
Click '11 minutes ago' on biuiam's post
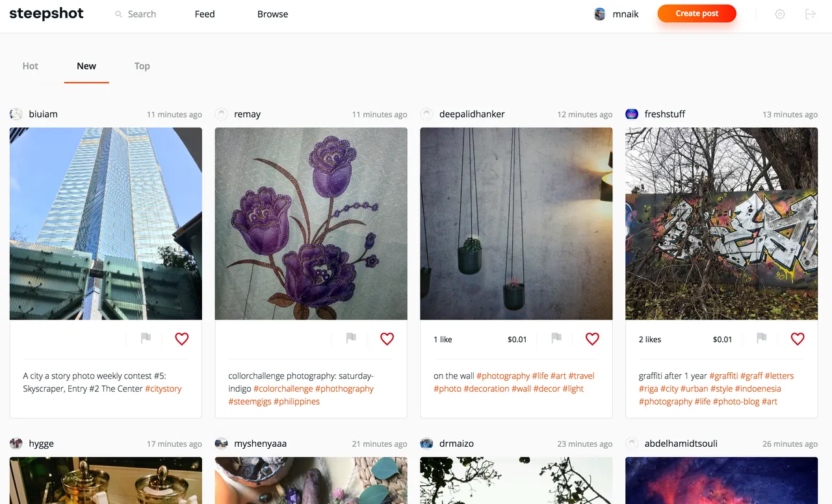(x=174, y=115)
